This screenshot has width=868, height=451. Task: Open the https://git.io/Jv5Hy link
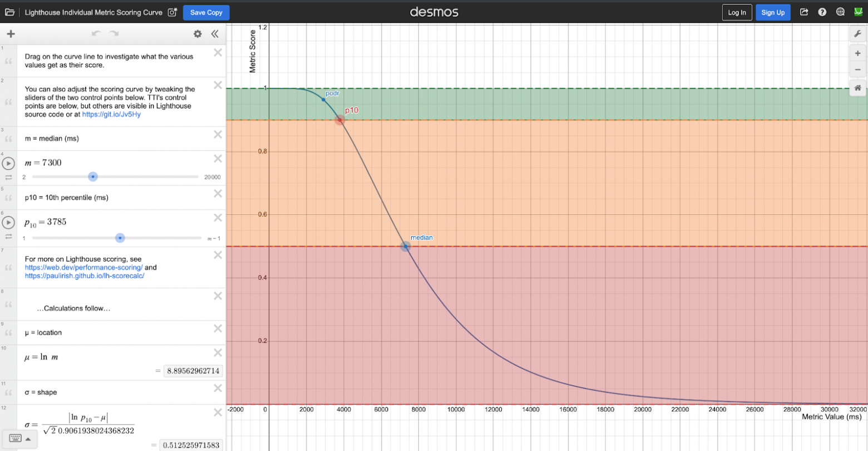pos(111,114)
